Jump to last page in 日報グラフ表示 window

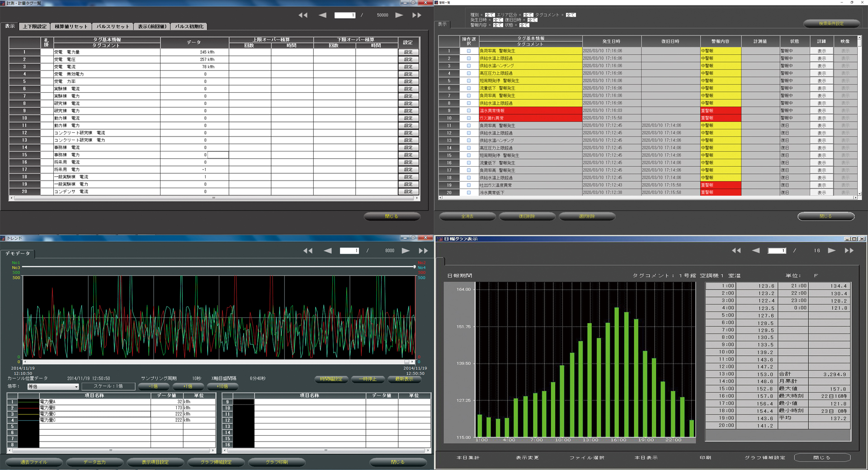point(849,250)
